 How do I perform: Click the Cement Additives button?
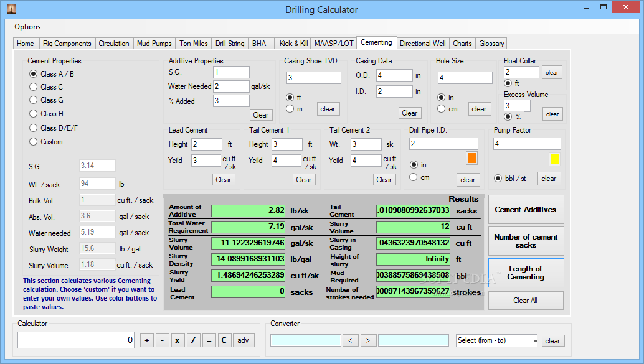tap(526, 209)
